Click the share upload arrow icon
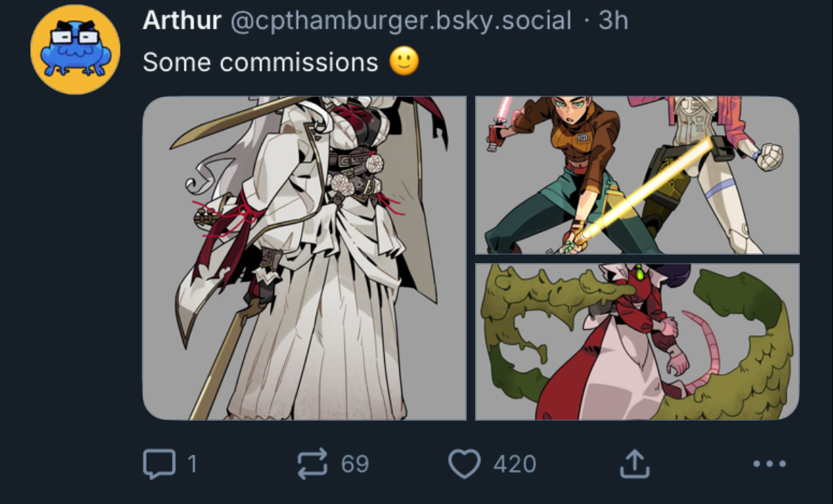 [634, 464]
